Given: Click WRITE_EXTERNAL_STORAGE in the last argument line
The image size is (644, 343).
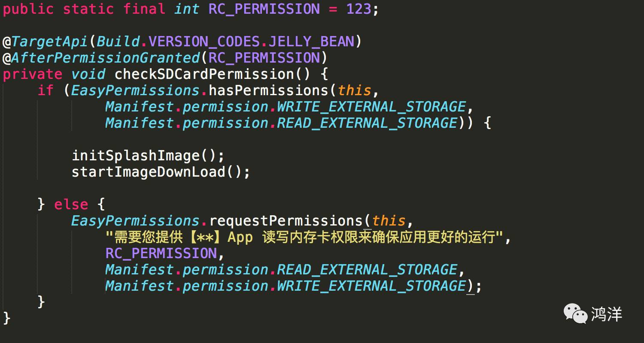Looking at the screenshot, I should (371, 286).
